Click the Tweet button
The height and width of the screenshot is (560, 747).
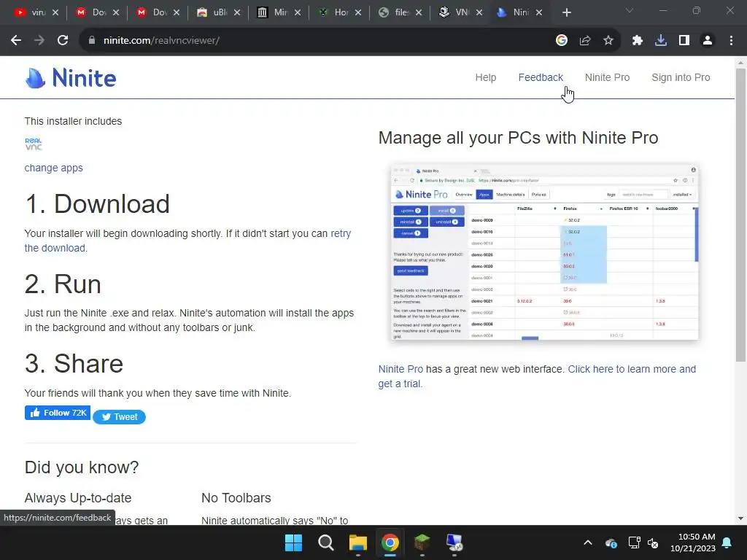click(x=119, y=416)
